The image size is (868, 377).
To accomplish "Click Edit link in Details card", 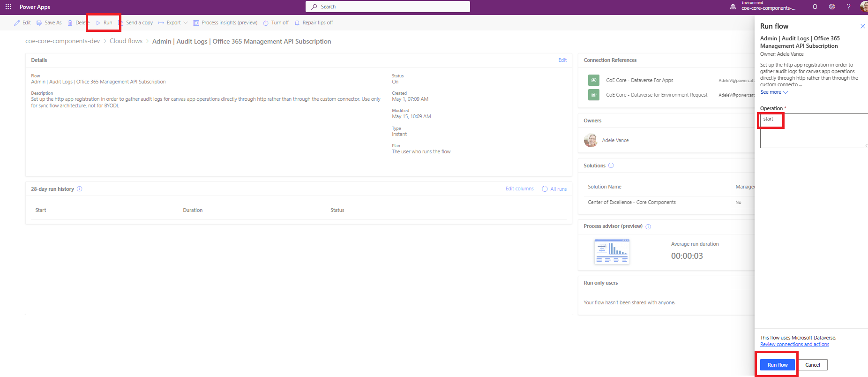I will 562,60.
